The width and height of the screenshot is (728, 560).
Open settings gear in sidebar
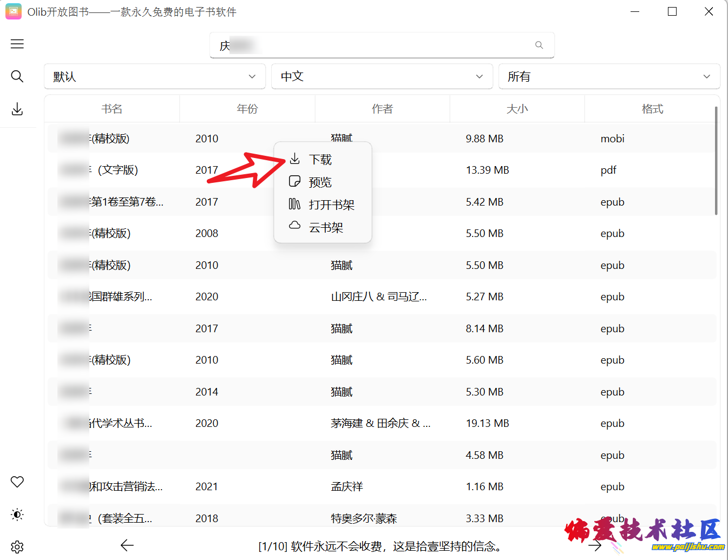click(x=17, y=546)
